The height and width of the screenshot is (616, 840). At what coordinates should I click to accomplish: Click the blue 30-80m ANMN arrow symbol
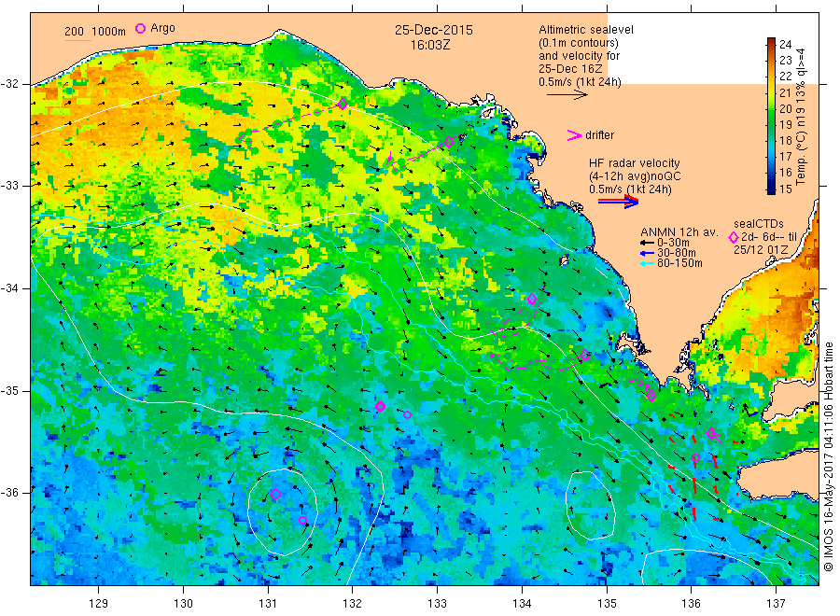tap(648, 253)
